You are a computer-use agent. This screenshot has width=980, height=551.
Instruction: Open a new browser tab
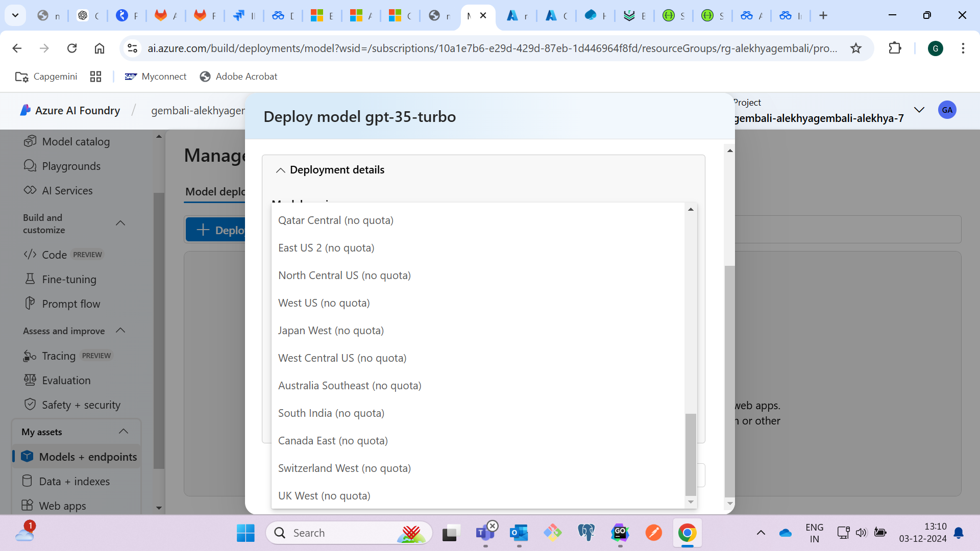[823, 15]
